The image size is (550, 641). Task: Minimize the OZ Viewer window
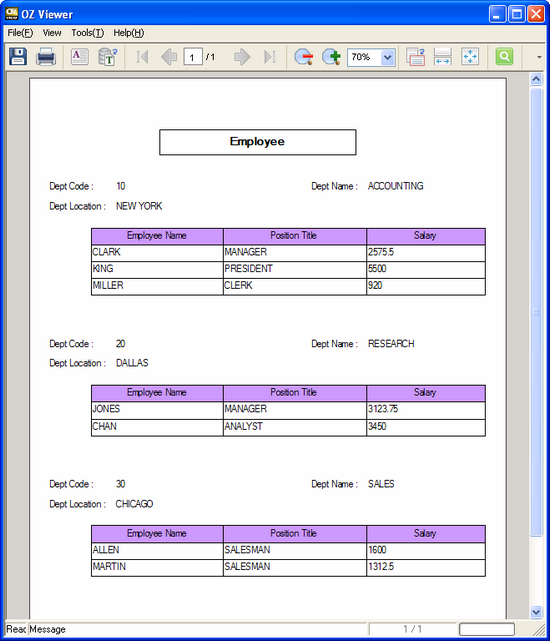click(497, 14)
